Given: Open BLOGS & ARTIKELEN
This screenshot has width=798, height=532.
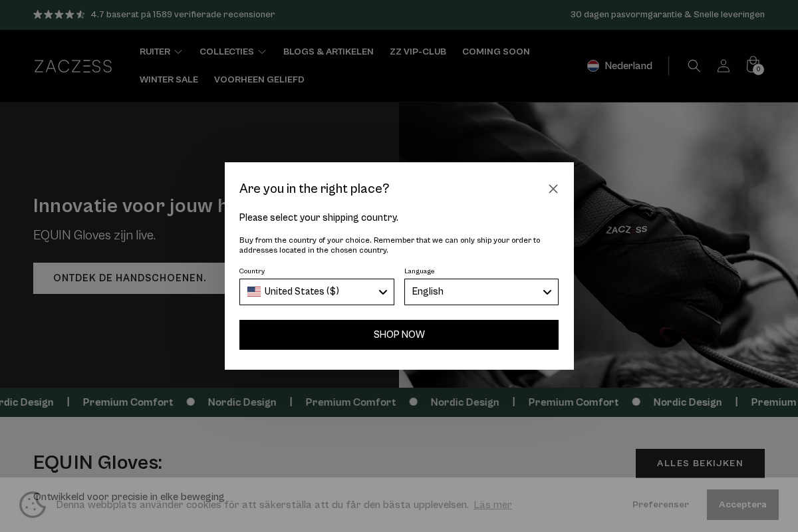Looking at the screenshot, I should [x=329, y=51].
